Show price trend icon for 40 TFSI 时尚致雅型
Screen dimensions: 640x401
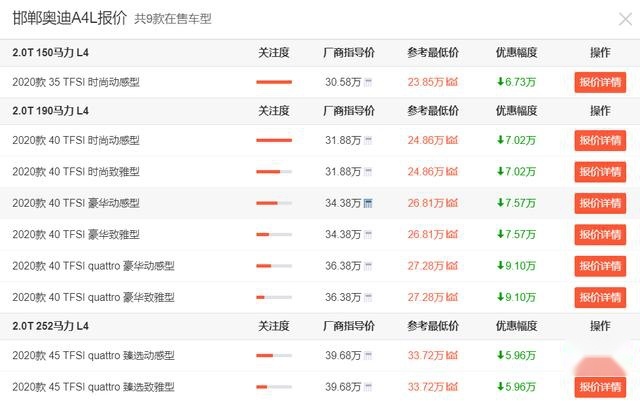(452, 172)
